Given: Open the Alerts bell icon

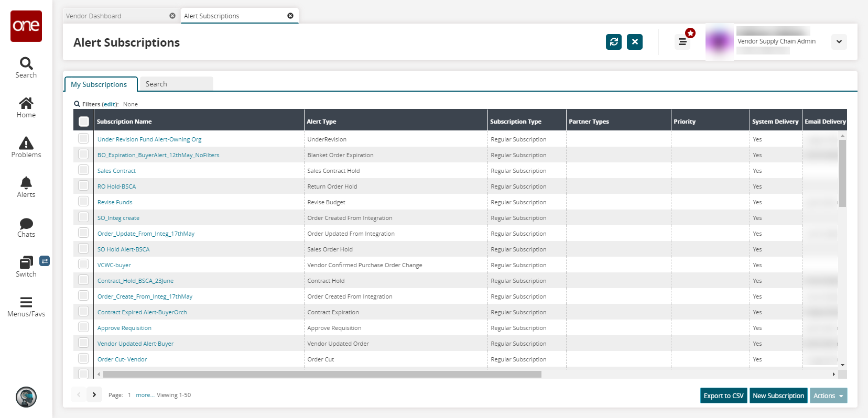Looking at the screenshot, I should (26, 187).
